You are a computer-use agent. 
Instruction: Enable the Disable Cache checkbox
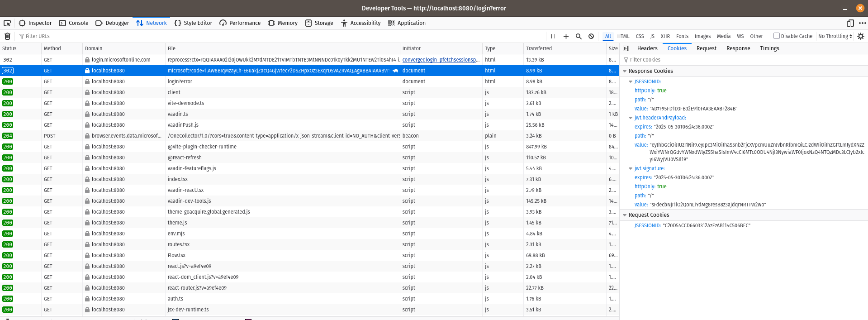[x=777, y=36]
